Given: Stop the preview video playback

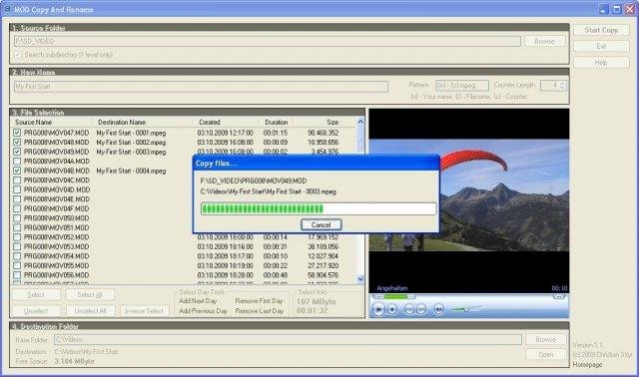Looking at the screenshot, I should click(x=392, y=310).
